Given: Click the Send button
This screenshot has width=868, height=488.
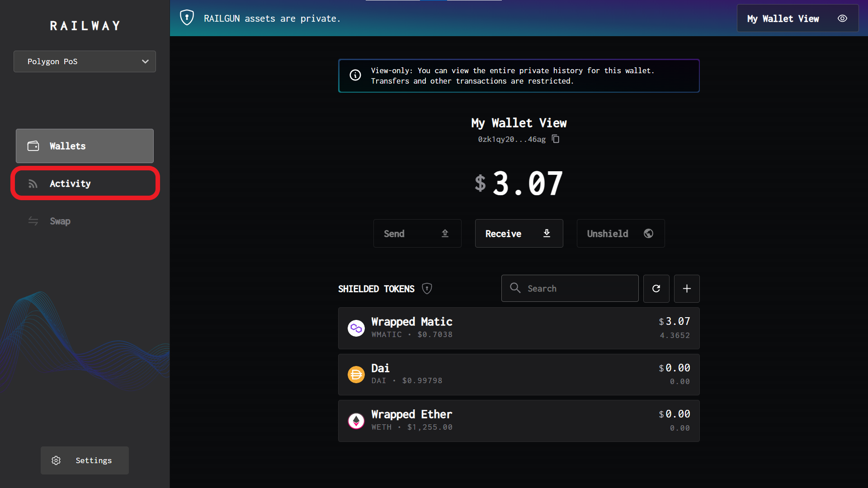Looking at the screenshot, I should [417, 234].
